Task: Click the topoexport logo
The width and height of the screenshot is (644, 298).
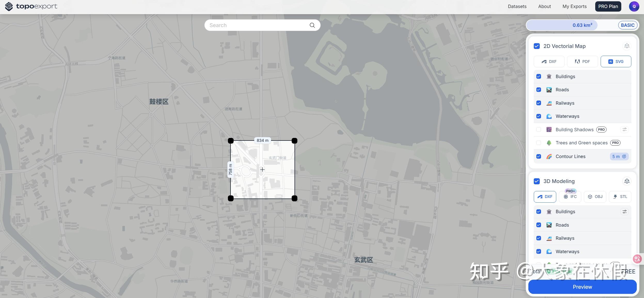Action: [x=31, y=6]
